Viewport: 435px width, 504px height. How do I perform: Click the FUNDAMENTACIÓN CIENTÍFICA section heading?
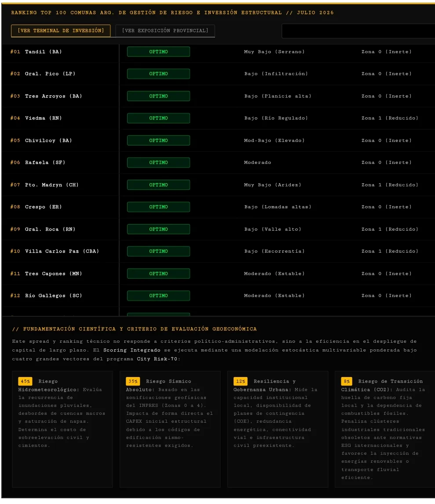135,329
